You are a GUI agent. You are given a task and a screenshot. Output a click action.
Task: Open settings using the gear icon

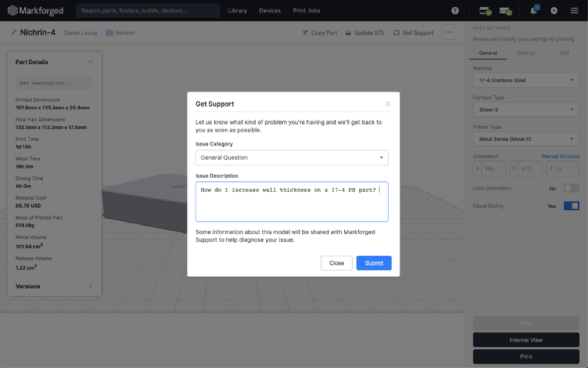[x=553, y=11]
